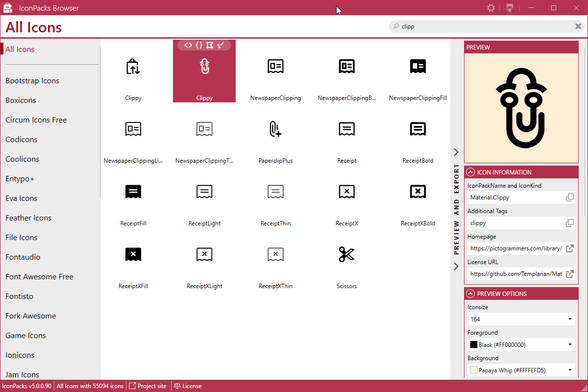Open GitHub icon in title bar

tap(509, 8)
